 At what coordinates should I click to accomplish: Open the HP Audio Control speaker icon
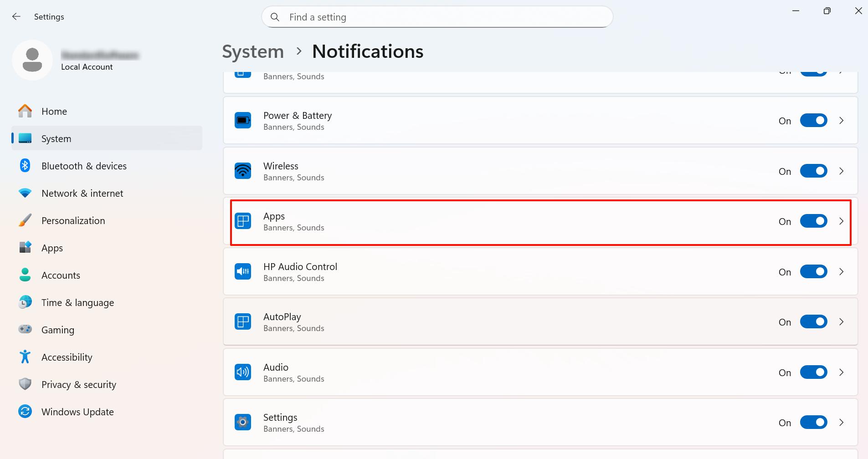243,271
